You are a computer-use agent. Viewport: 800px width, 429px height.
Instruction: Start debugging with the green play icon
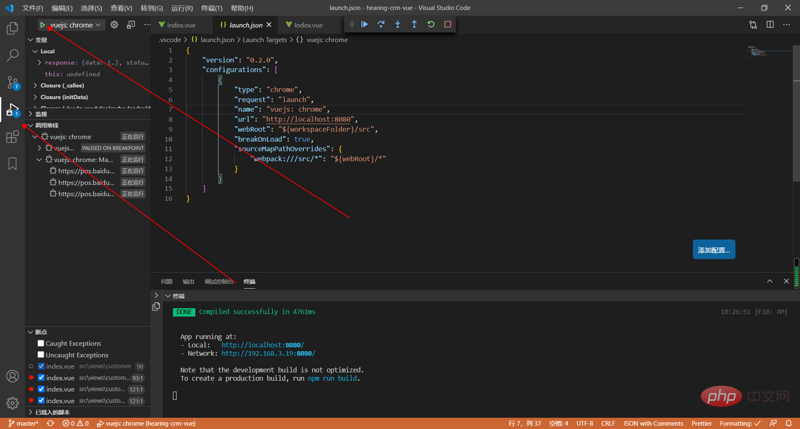[x=42, y=24]
